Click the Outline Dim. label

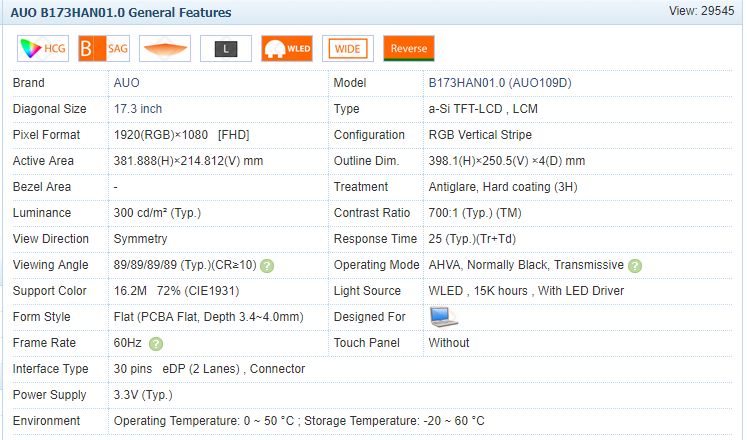(x=366, y=161)
